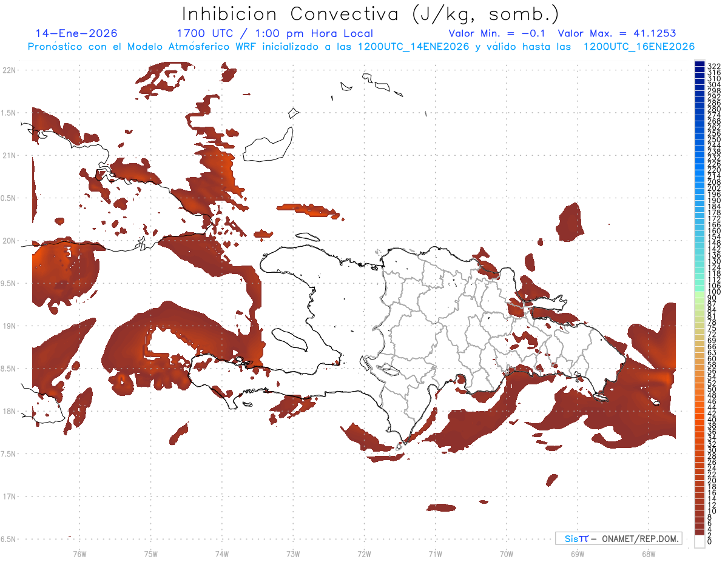Click the '220' value on the color scale

[x=714, y=170]
